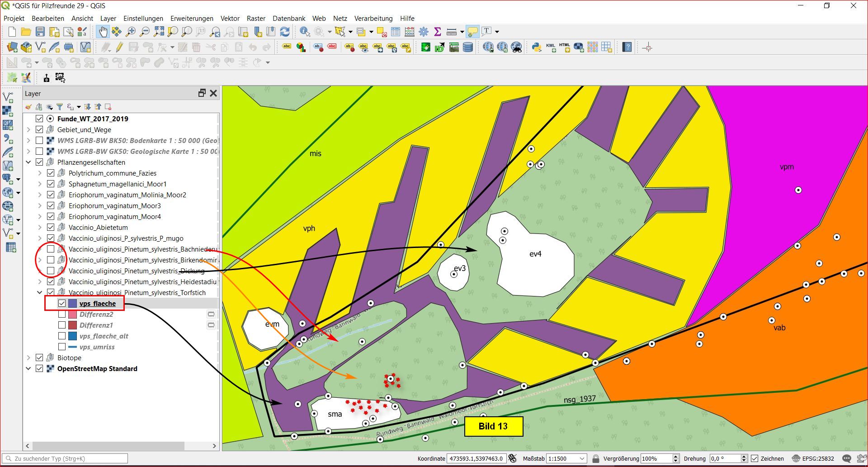
Task: Click the vps_flaeche purple color swatch
Action: (72, 303)
